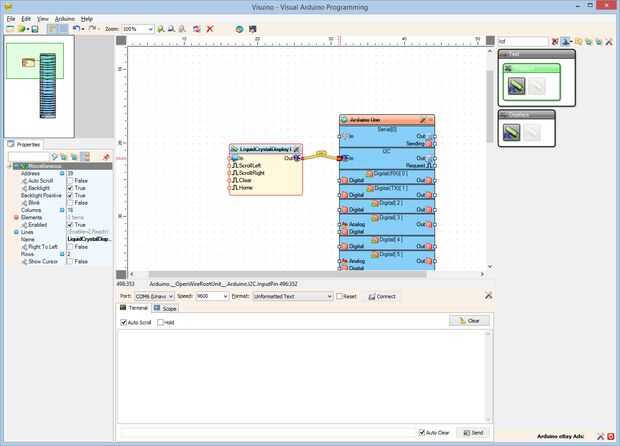Click the terminal Clear button

coord(469,321)
